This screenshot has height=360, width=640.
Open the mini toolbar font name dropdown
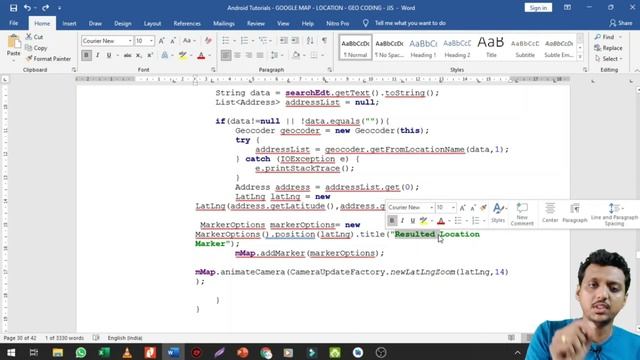431,208
